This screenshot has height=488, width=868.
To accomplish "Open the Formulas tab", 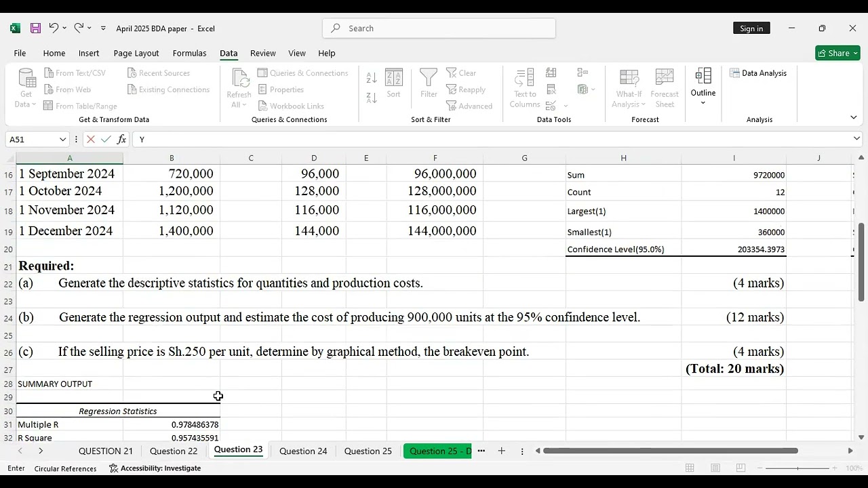I will point(189,53).
